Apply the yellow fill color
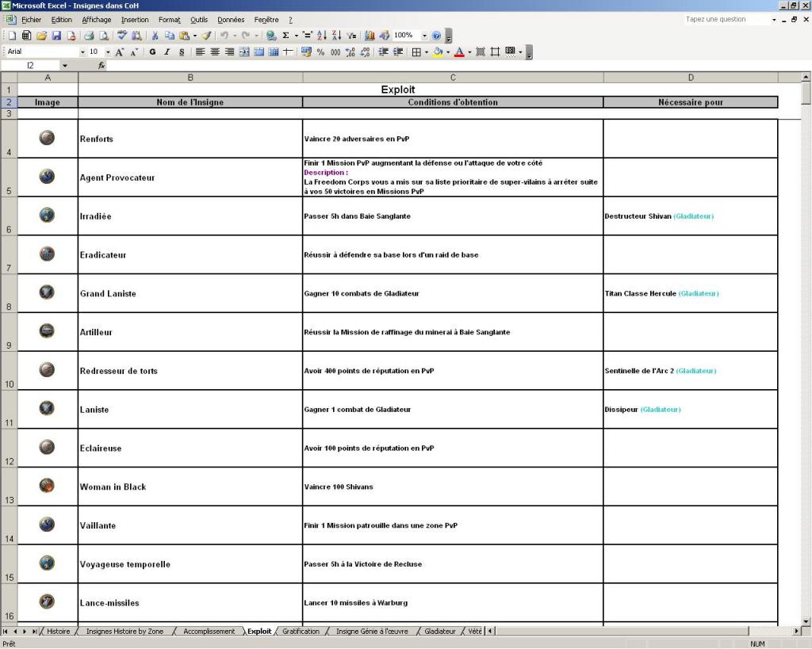The height and width of the screenshot is (649, 812). 438,52
